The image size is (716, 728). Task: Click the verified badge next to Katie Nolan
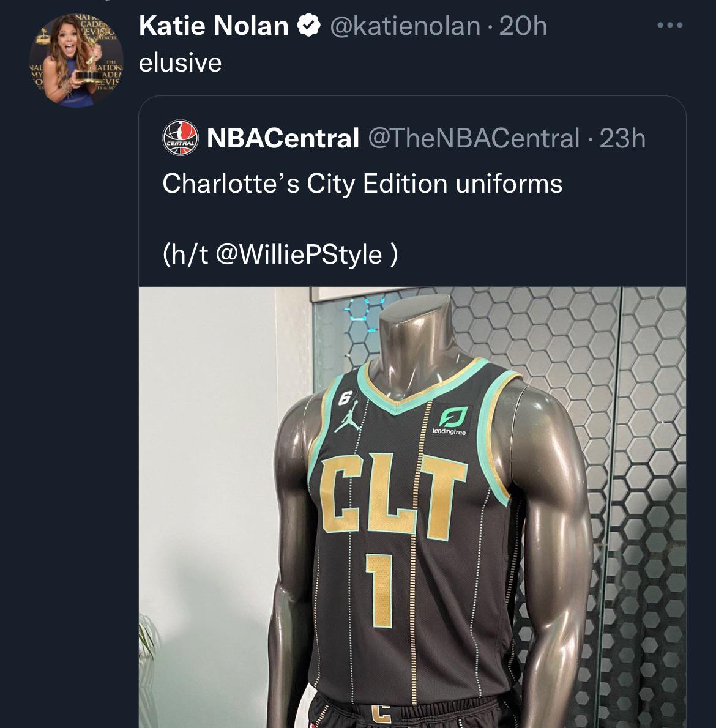click(x=309, y=26)
